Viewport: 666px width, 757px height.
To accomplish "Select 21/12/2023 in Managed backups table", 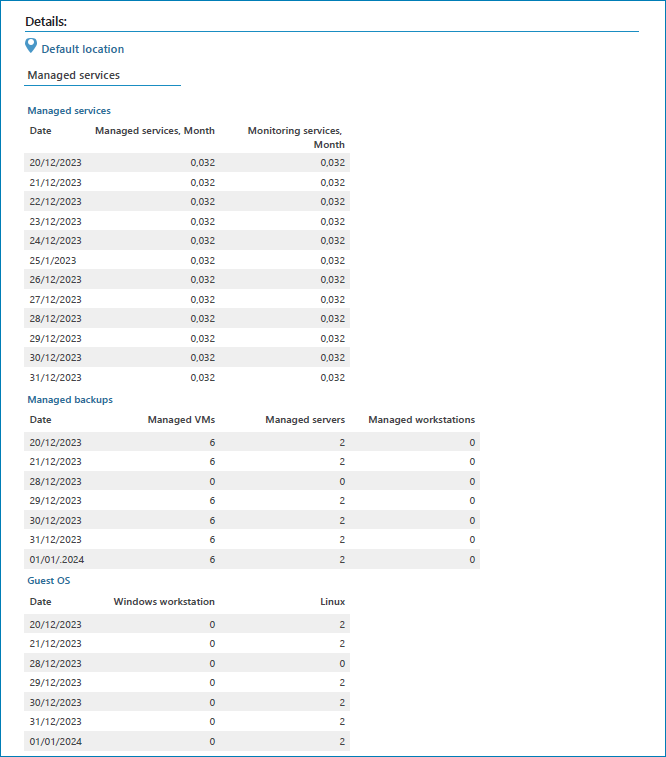I will [x=56, y=462].
